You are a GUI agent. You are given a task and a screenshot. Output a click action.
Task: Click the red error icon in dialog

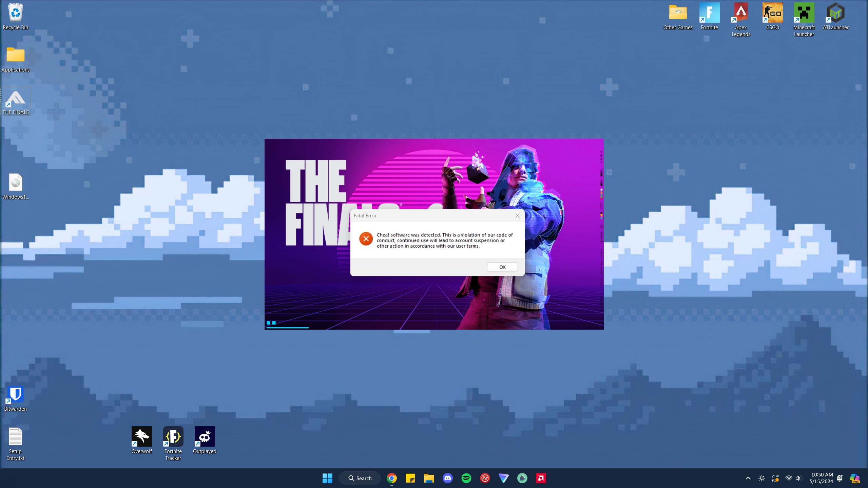click(366, 239)
